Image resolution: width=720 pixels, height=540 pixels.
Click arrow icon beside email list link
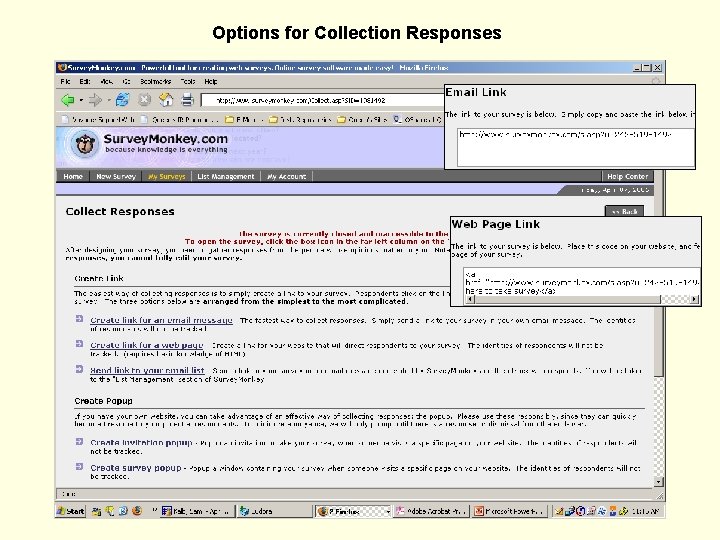click(x=79, y=369)
